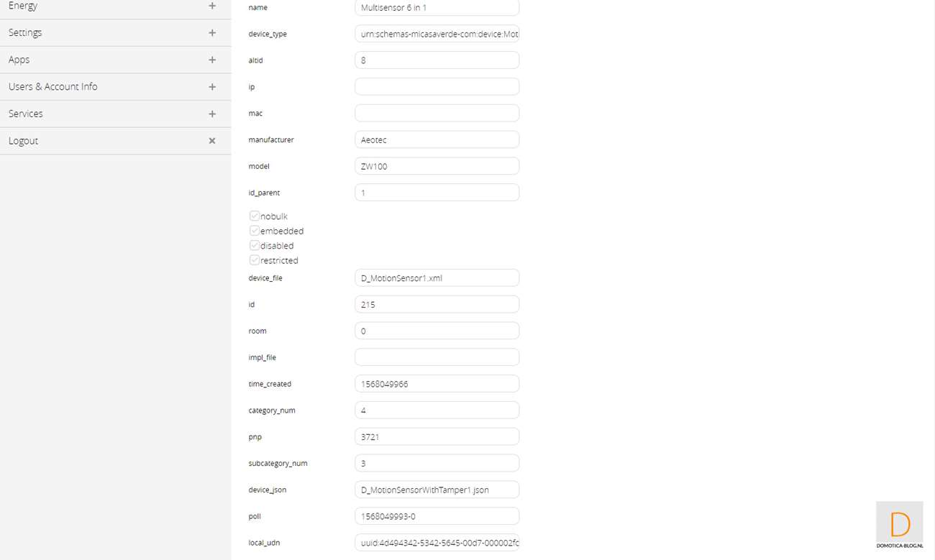Select the model field with ZW100
Image resolution: width=935 pixels, height=560 pixels.
(x=437, y=166)
